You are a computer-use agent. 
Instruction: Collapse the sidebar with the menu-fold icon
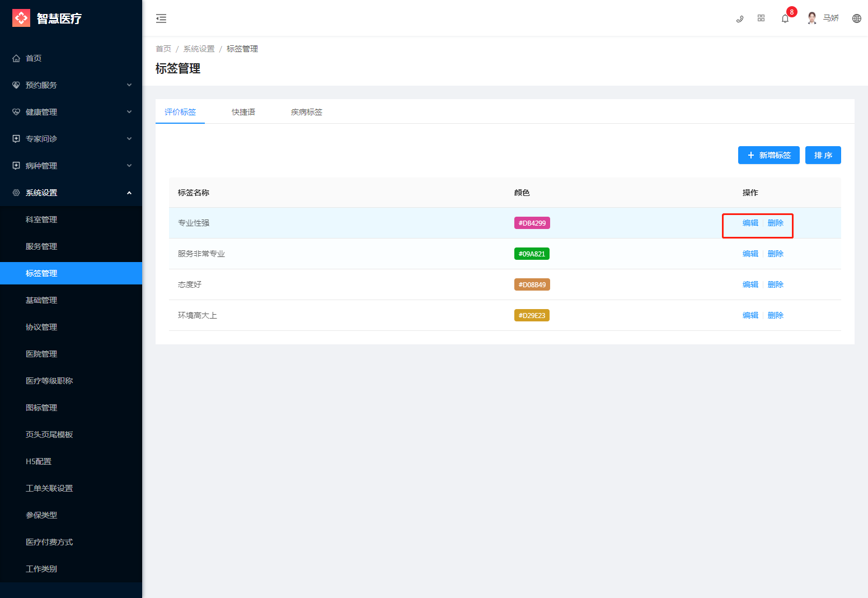tap(161, 18)
